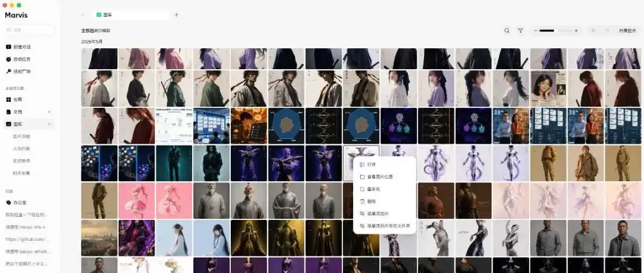Click the sidebar search field
The image size is (644, 273).
30,30
